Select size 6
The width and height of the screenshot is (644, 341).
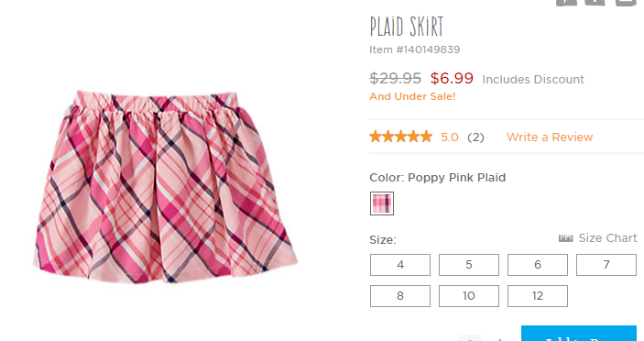538,265
